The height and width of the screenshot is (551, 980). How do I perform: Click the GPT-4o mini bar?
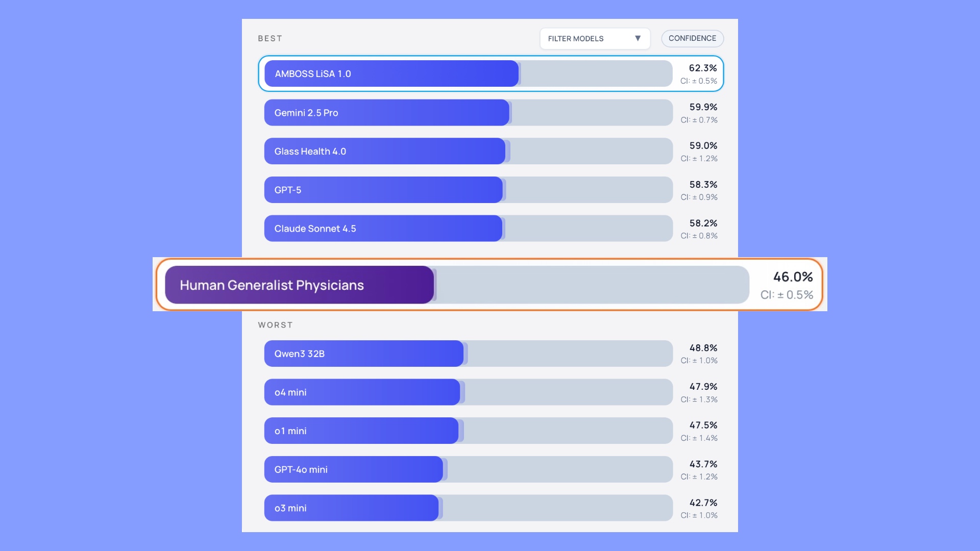(x=353, y=469)
